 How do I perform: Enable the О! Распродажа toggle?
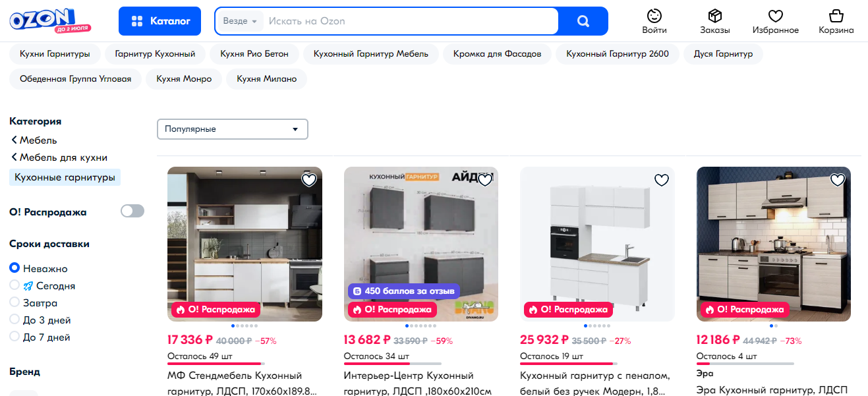pyautogui.click(x=132, y=212)
